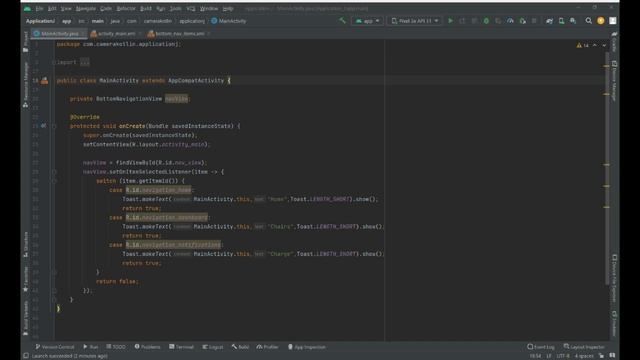Image resolution: width=640 pixels, height=360 pixels.
Task: Open the Event Log button
Action: pos(541,347)
